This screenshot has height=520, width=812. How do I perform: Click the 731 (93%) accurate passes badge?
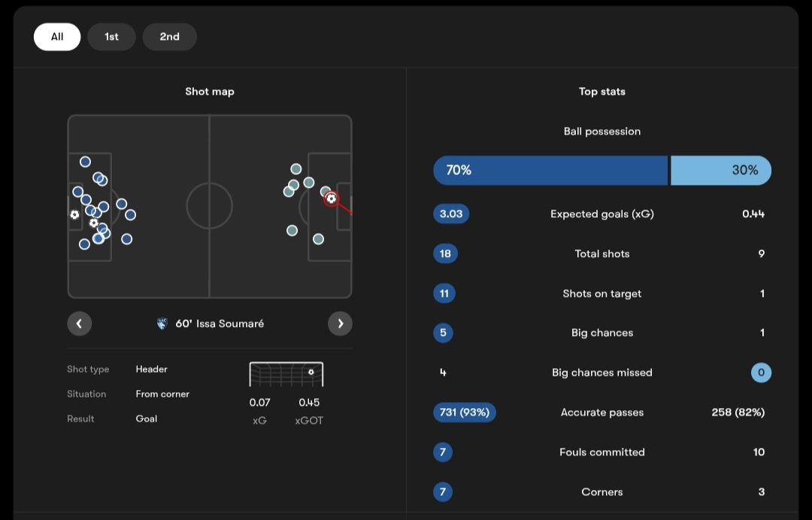(x=465, y=413)
